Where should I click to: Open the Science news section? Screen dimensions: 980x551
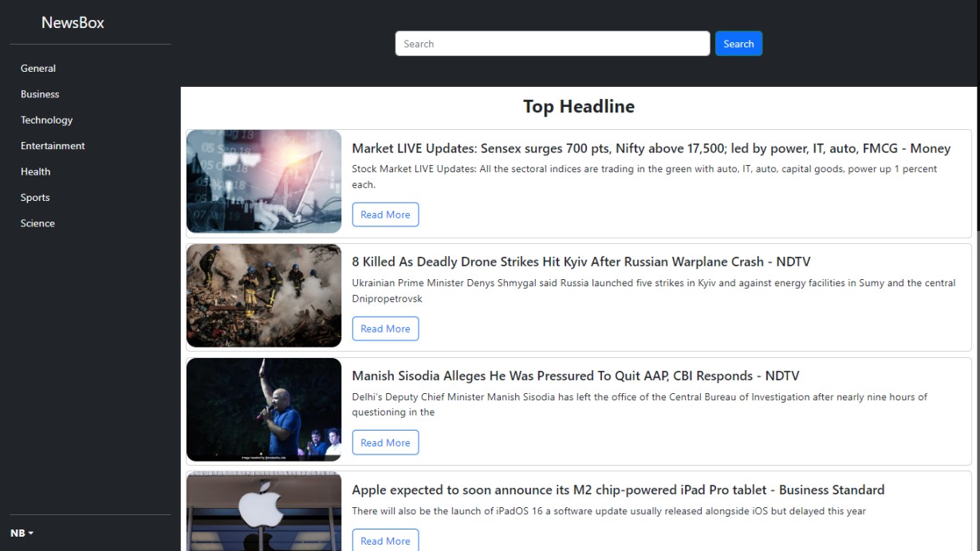pos(37,223)
